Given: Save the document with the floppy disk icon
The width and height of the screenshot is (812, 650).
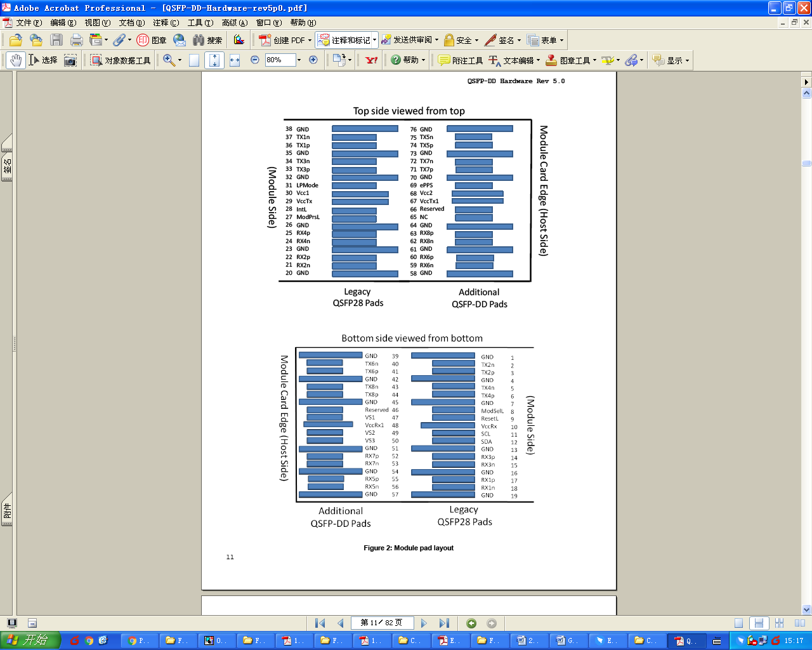Looking at the screenshot, I should [x=56, y=40].
